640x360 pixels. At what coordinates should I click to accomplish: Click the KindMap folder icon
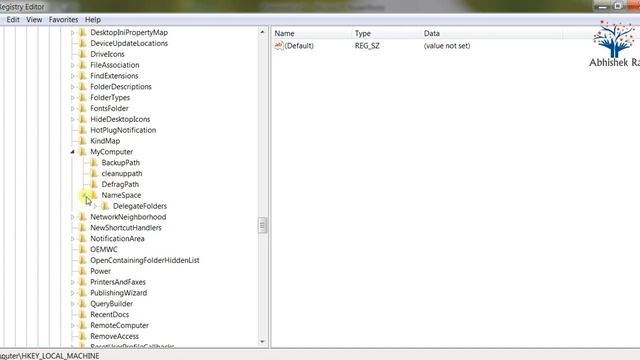[x=82, y=141]
